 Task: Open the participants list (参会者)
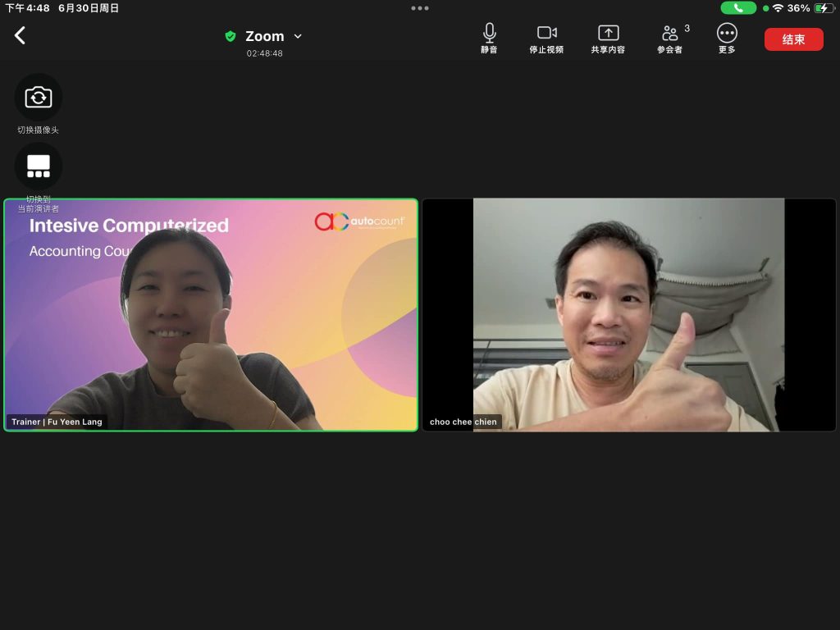pos(670,39)
